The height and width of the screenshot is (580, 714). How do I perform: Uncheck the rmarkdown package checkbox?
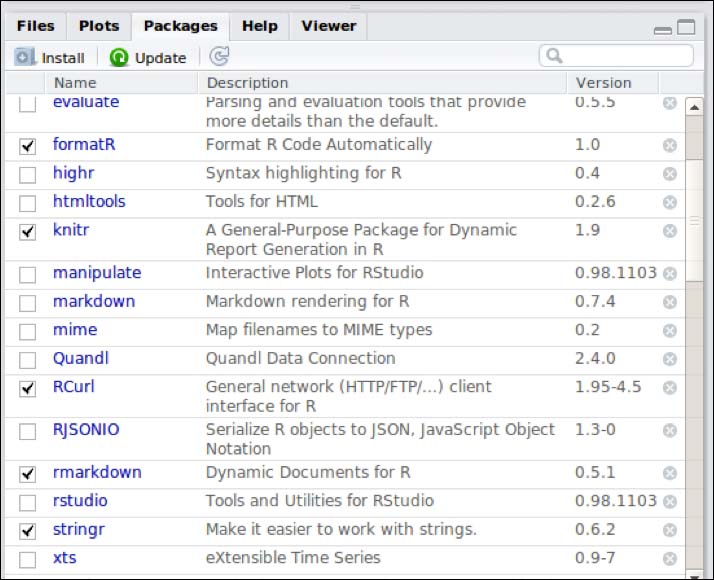pos(27,474)
